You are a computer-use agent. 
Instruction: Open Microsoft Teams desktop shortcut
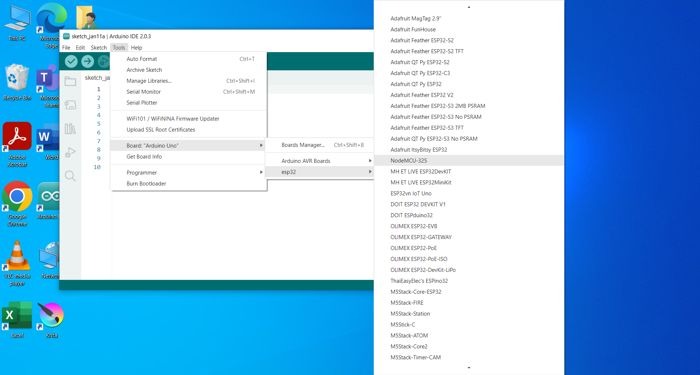tap(48, 87)
